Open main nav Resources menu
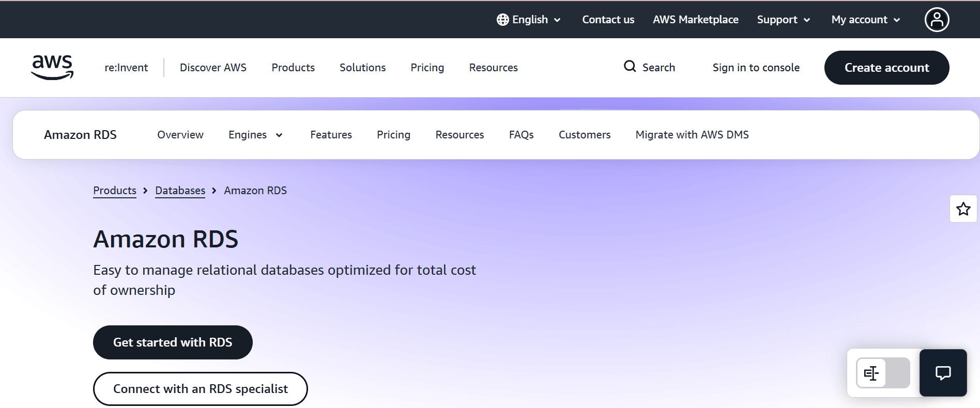Viewport: 980px width, 408px height. (493, 68)
